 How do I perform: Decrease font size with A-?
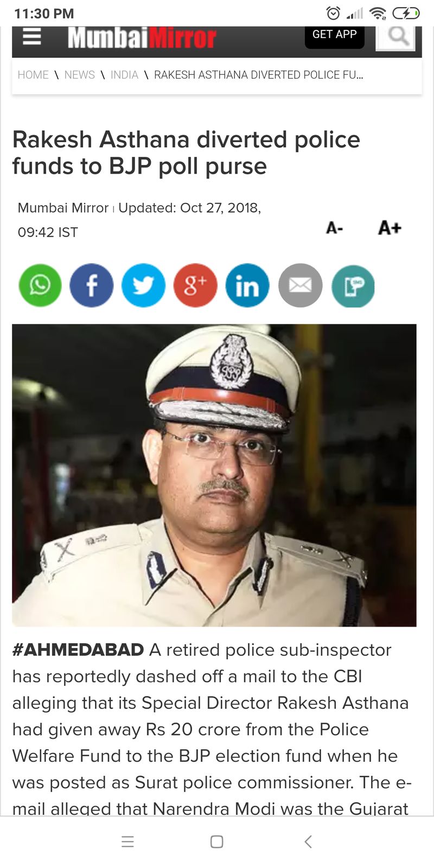coord(334,228)
